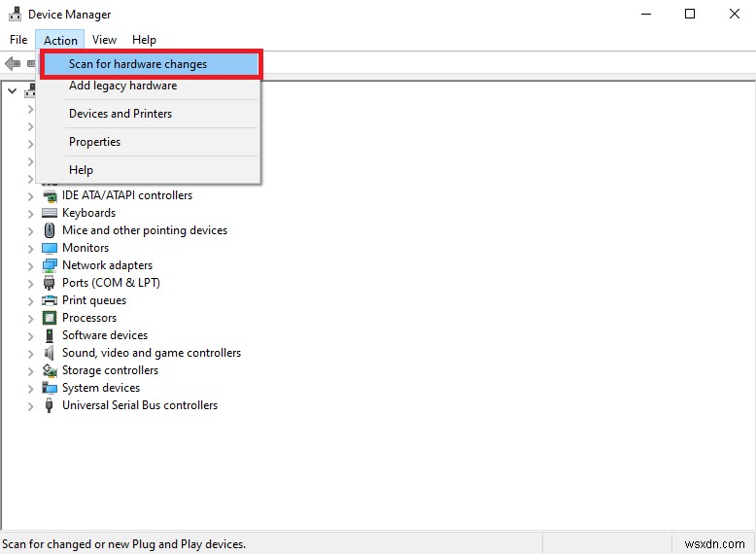Image resolution: width=756 pixels, height=554 pixels.
Task: Click the speaker icon for Sound controllers
Action: coord(50,353)
